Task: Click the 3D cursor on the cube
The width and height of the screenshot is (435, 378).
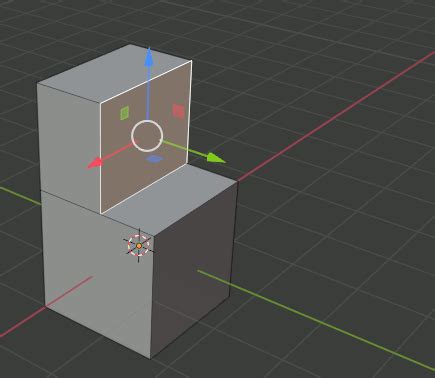Action: [x=139, y=246]
